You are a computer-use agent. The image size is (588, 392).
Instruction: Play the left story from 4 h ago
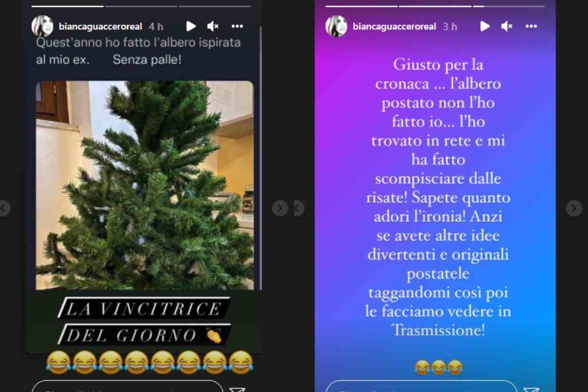pos(191,26)
